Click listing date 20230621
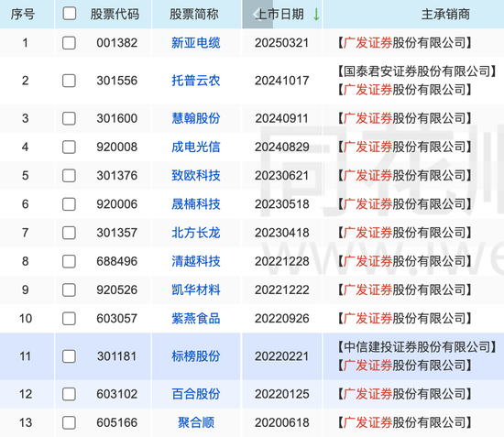Viewport: 504px width, 437px height. coord(282,176)
